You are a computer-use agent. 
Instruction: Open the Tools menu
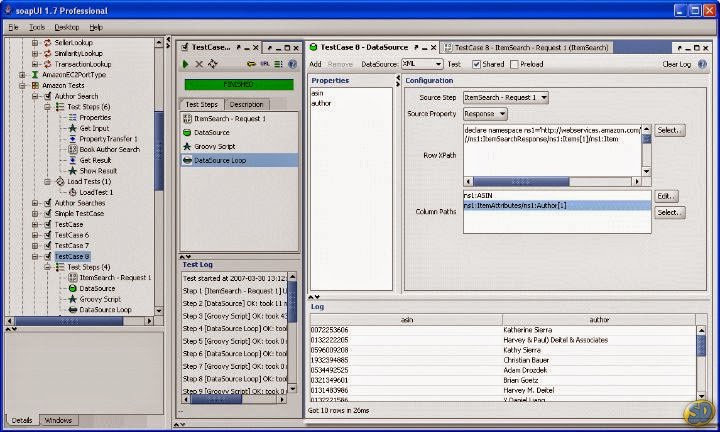[37, 28]
